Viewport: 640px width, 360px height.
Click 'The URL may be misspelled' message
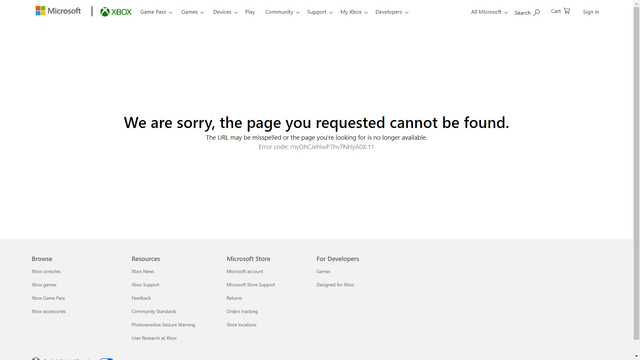click(x=316, y=138)
